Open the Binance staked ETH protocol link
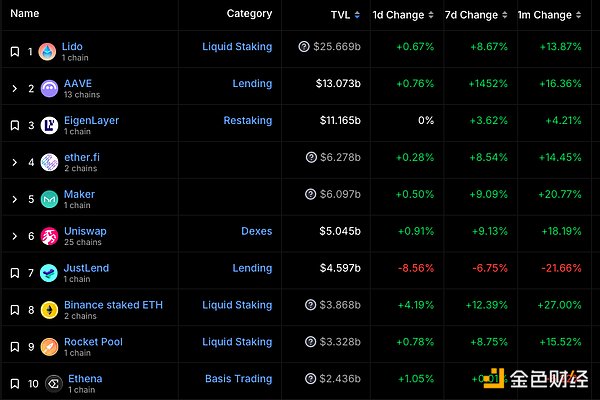This screenshot has width=600, height=400. [113, 305]
